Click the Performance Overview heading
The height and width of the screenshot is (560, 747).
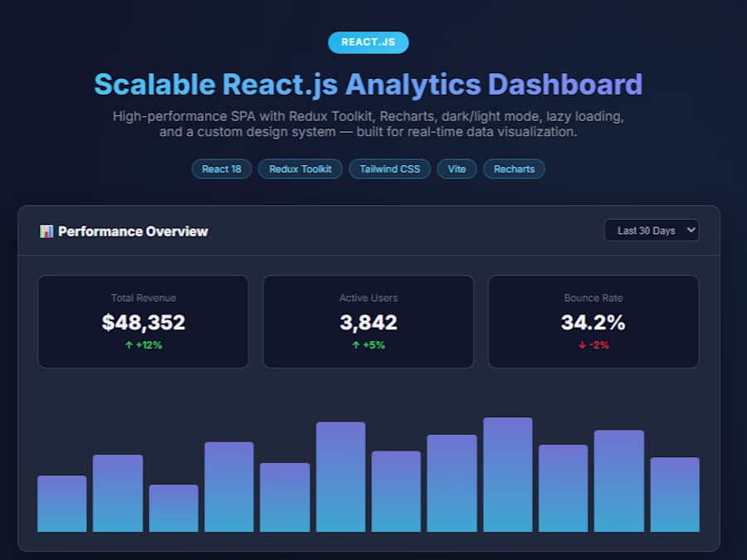133,231
